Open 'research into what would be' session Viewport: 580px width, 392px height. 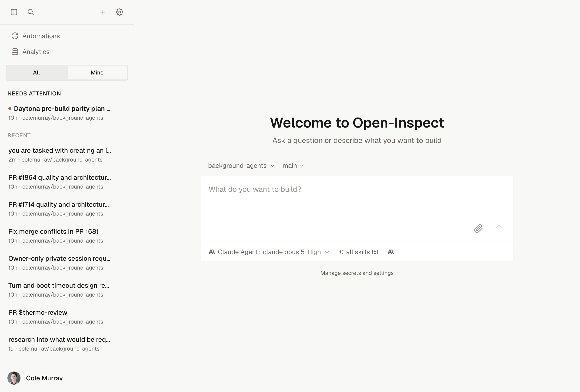pyautogui.click(x=67, y=344)
